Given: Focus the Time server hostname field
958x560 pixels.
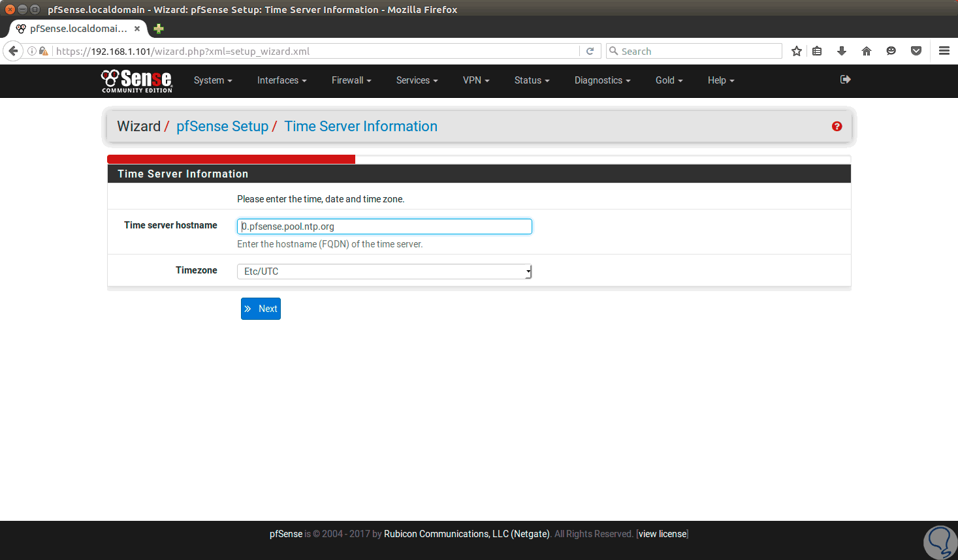Looking at the screenshot, I should click(x=384, y=226).
